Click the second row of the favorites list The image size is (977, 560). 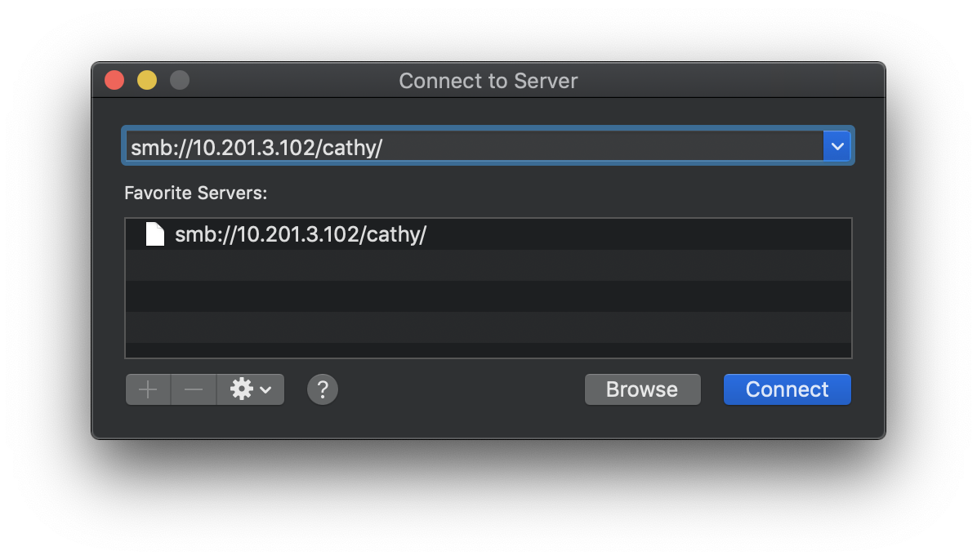[488, 265]
